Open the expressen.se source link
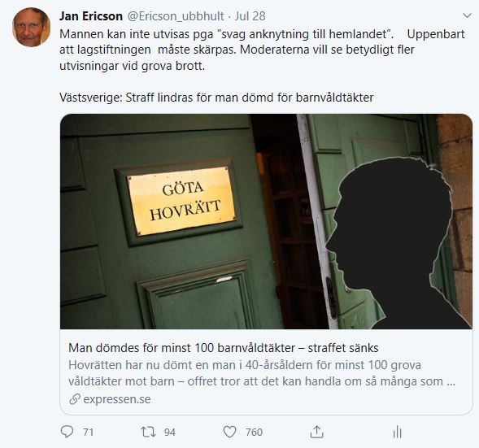This screenshot has width=479, height=448. (x=116, y=399)
